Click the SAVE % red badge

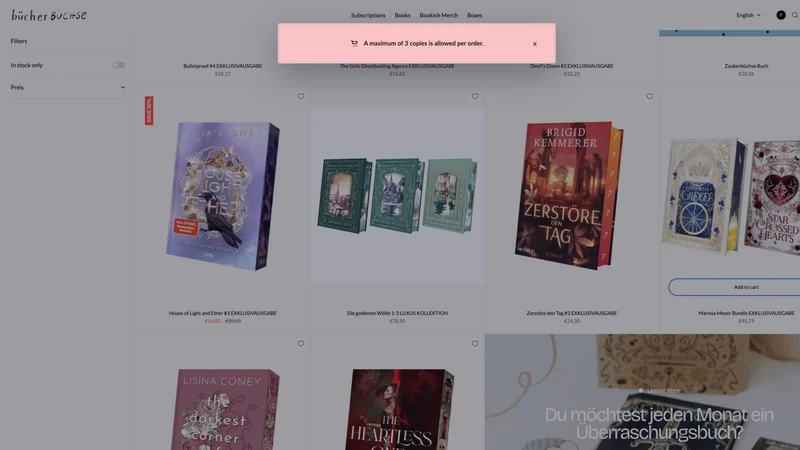pyautogui.click(x=149, y=111)
